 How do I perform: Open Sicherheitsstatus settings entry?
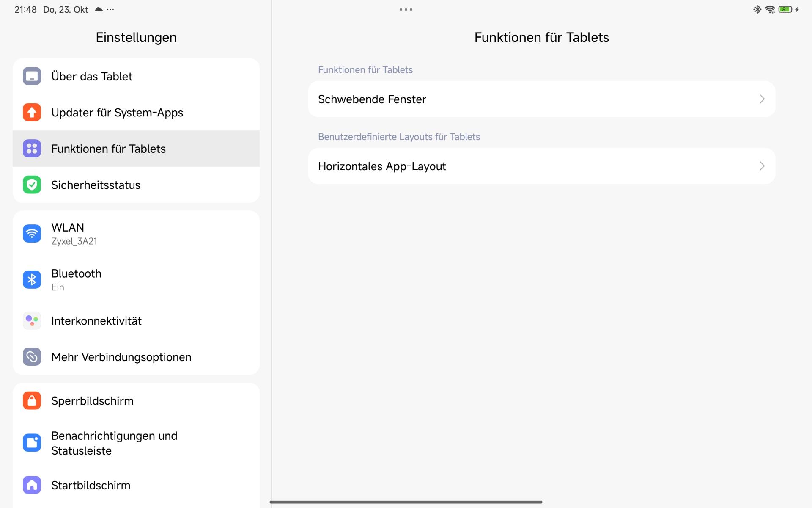coord(96,185)
